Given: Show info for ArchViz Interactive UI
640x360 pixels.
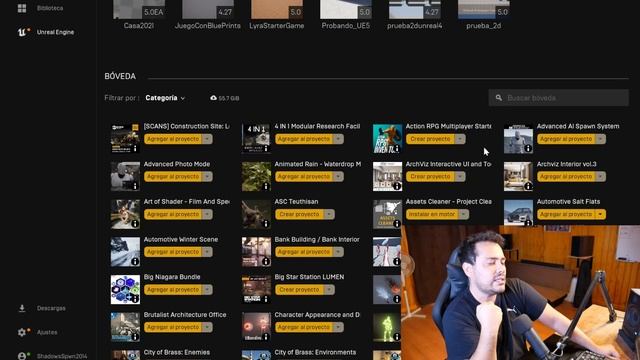Looking at the screenshot, I should pyautogui.click(x=397, y=186).
